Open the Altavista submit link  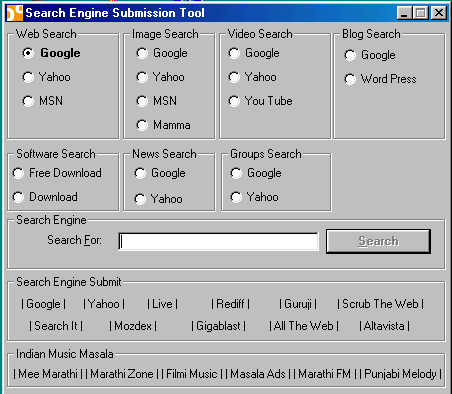pyautogui.click(x=384, y=326)
